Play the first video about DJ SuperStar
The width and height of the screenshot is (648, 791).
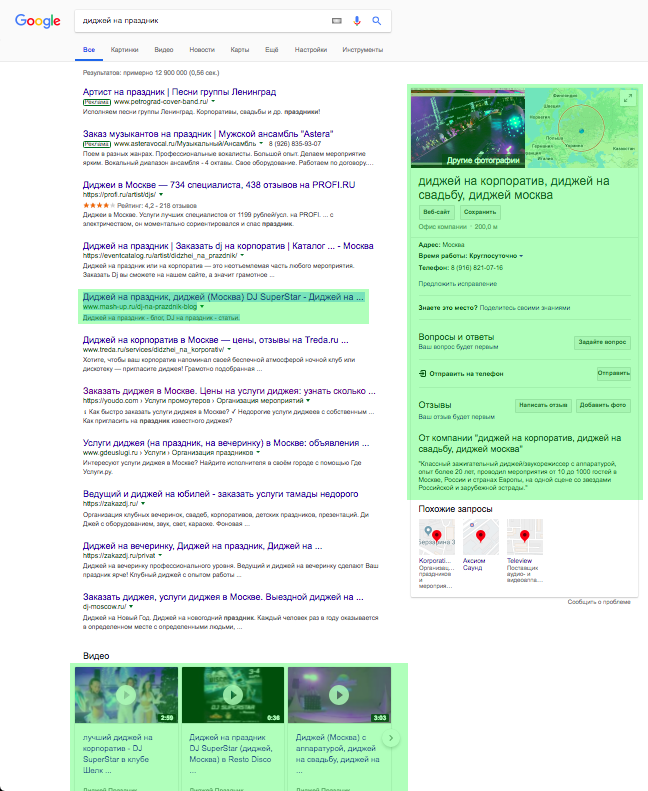[125, 695]
